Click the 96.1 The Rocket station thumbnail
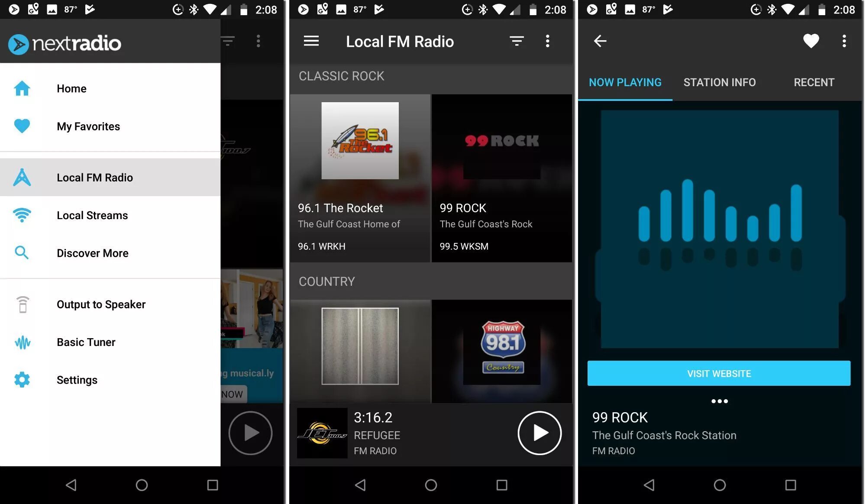This screenshot has height=504, width=866. point(360,140)
